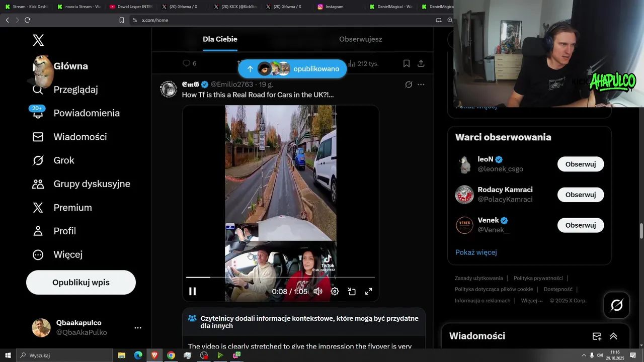
Task: Switch to the Instagram tab
Action: tap(335, 7)
